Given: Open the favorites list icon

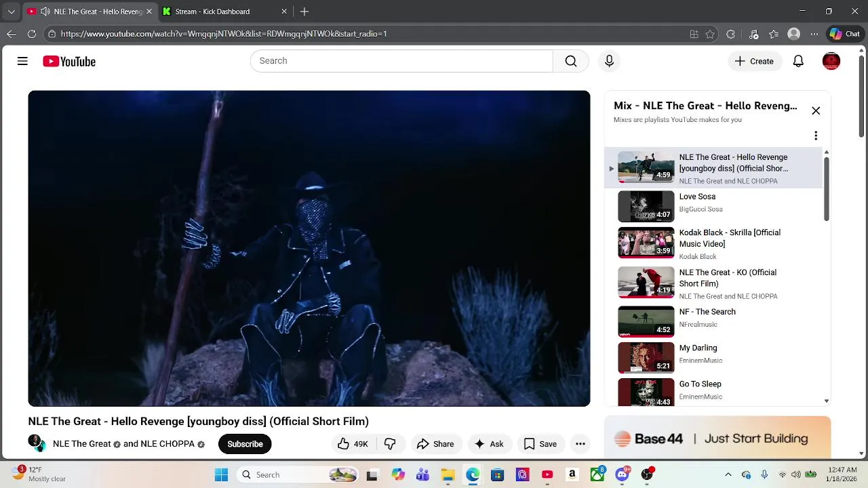Looking at the screenshot, I should (774, 34).
